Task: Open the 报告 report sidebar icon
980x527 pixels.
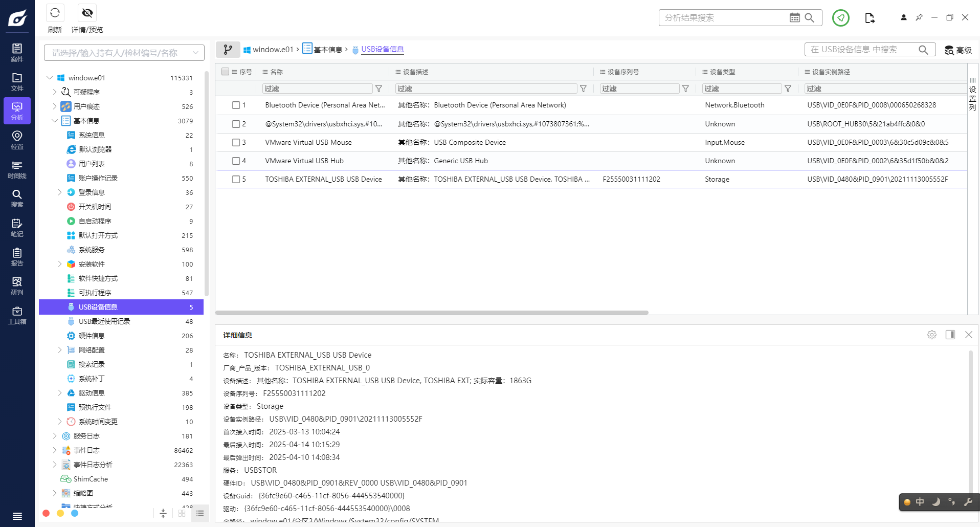Action: pos(17,257)
